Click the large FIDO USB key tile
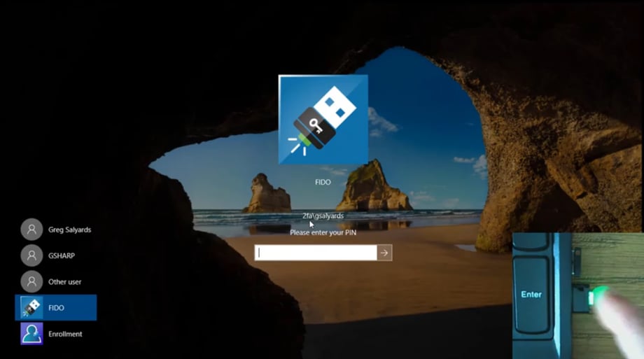Screen dimensions: 644x359 tap(323, 120)
